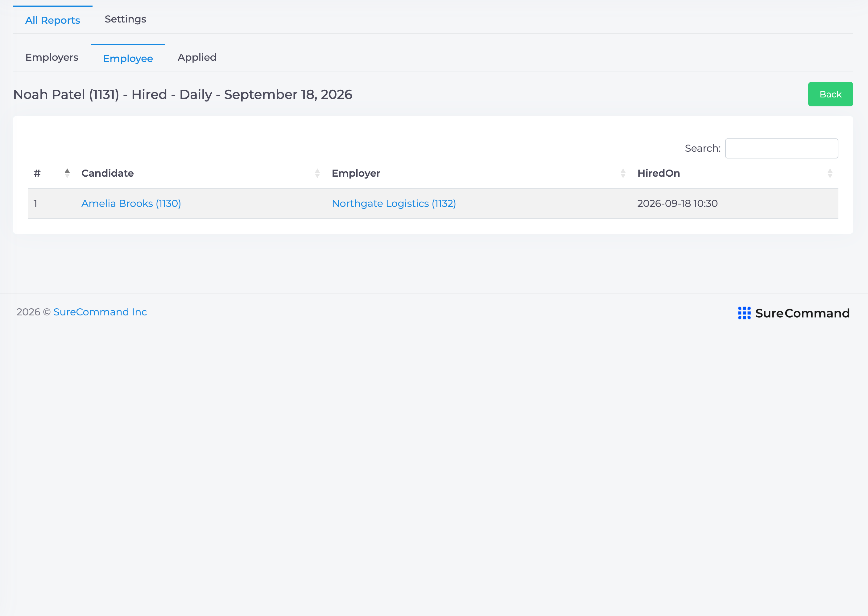Screen dimensions: 868x616
Task: Click the HiredOn column header text
Action: point(659,173)
